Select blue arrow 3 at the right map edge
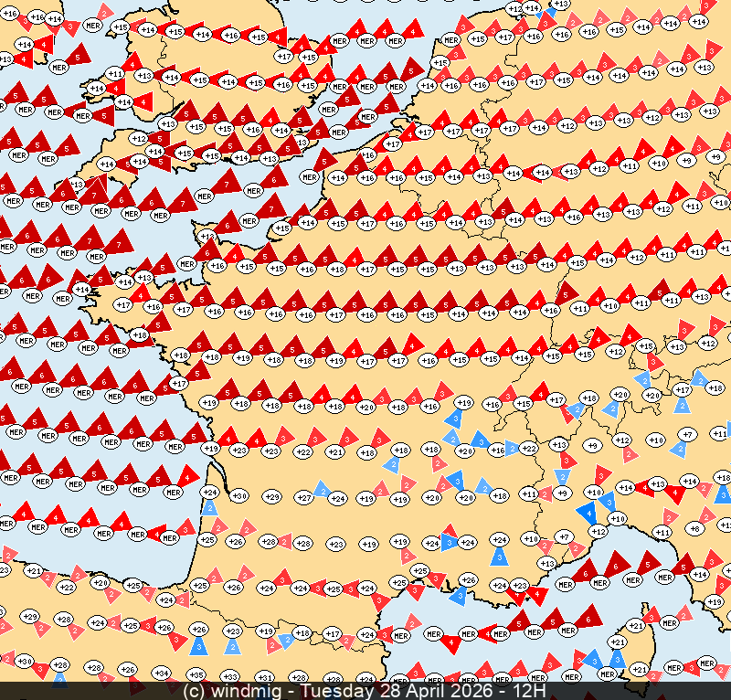Viewport: 731px width, 700px height. click(723, 494)
